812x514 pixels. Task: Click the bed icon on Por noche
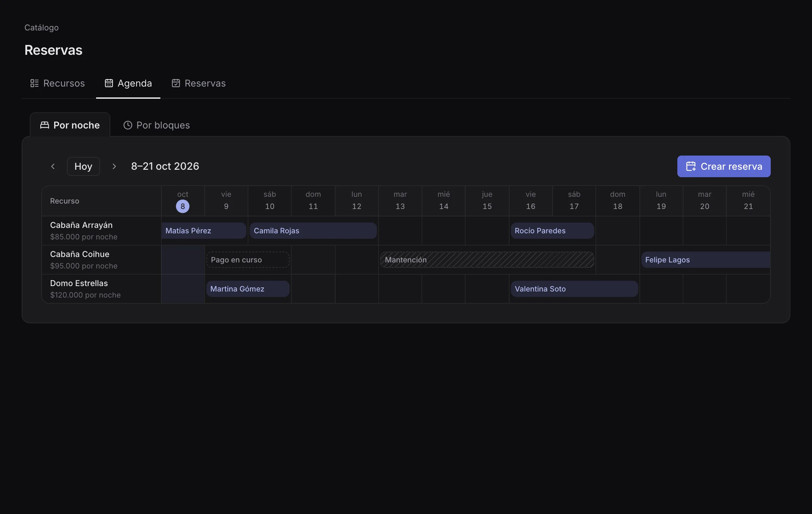(45, 125)
